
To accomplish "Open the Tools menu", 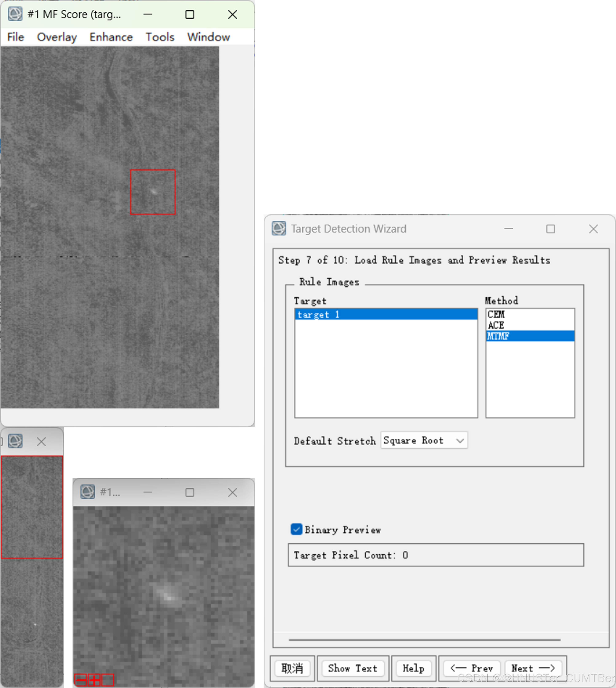I will click(x=160, y=37).
